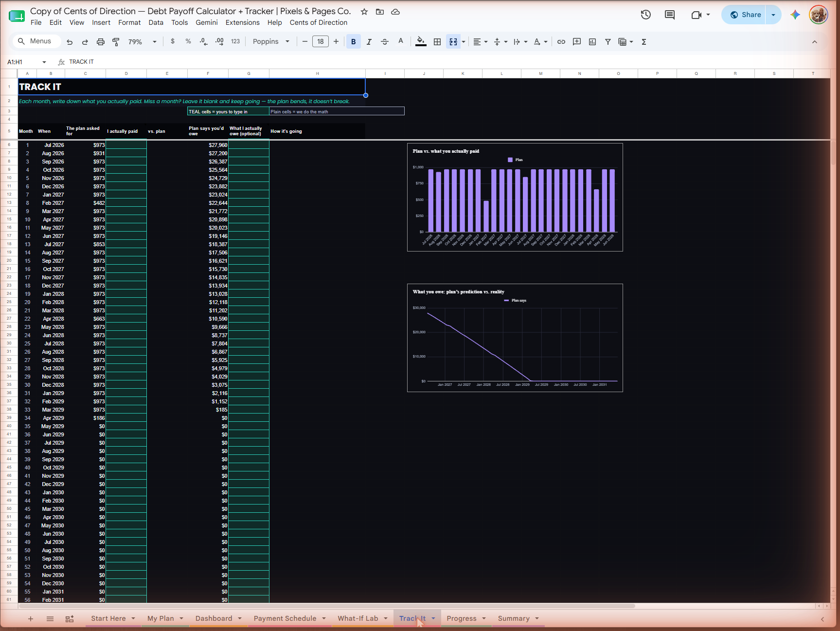Viewport: 840px width, 631px height.
Task: Move document with folder icon
Action: click(x=380, y=12)
